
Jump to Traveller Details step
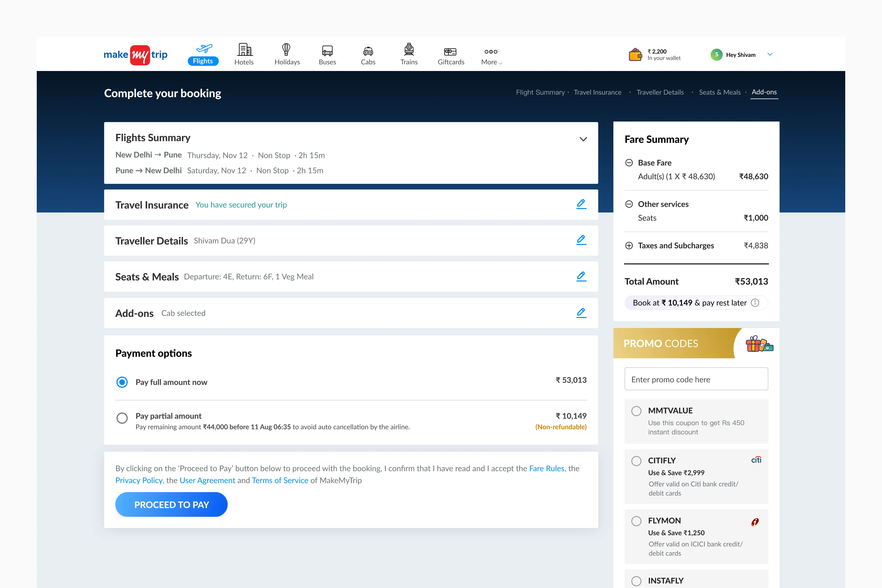(660, 92)
